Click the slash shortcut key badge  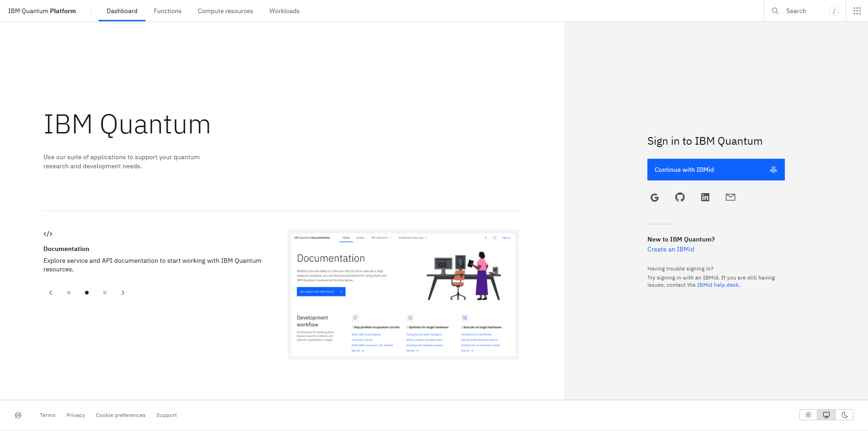(x=834, y=11)
